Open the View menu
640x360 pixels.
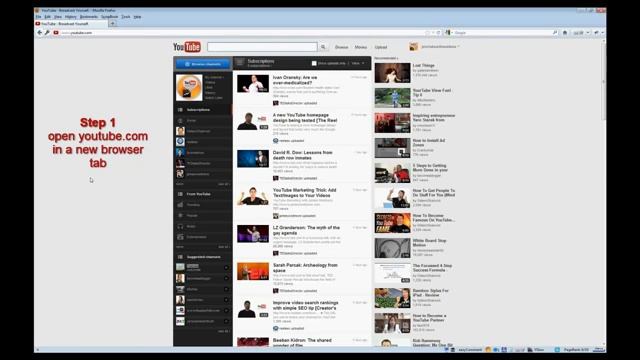58,17
